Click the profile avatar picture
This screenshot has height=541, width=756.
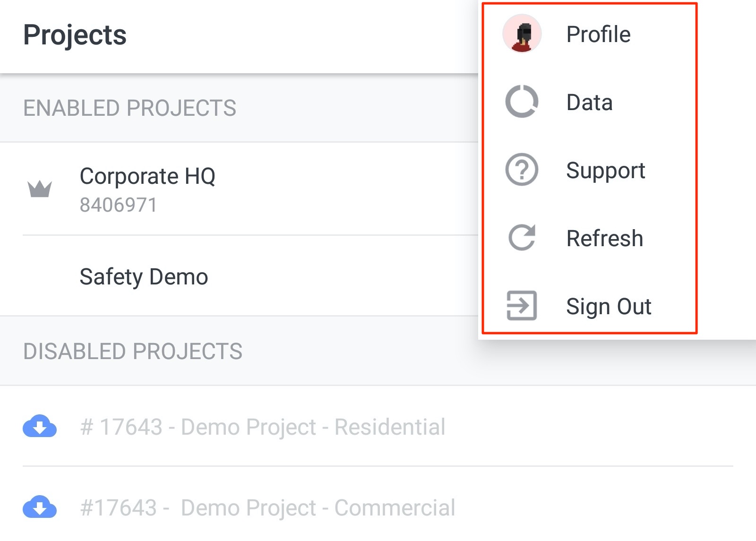tap(522, 34)
